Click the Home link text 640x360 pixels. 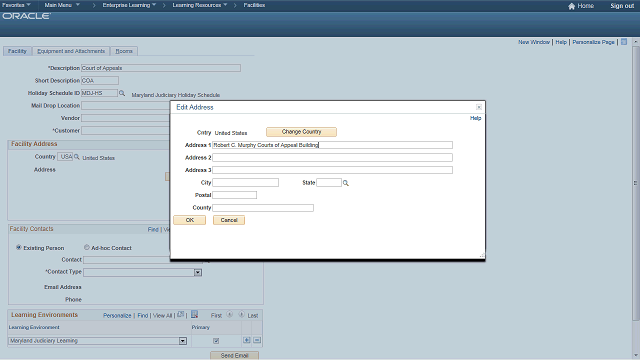tap(586, 6)
